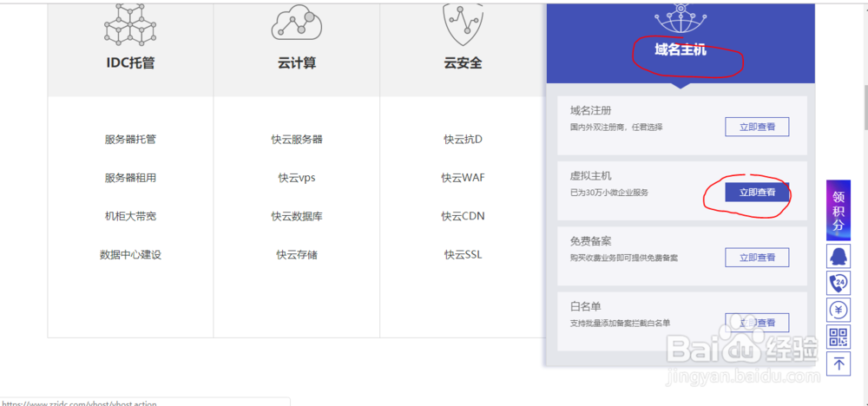This screenshot has width=868, height=406.
Task: Click the 国内外双注册商，任君选择 description
Action: coord(616,128)
